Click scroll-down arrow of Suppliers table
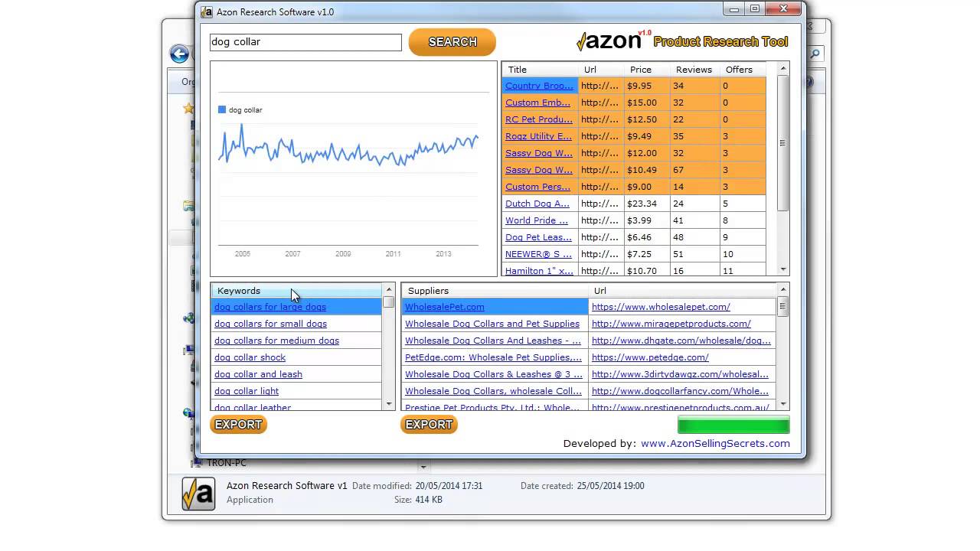The width and height of the screenshot is (980, 551). tap(782, 403)
